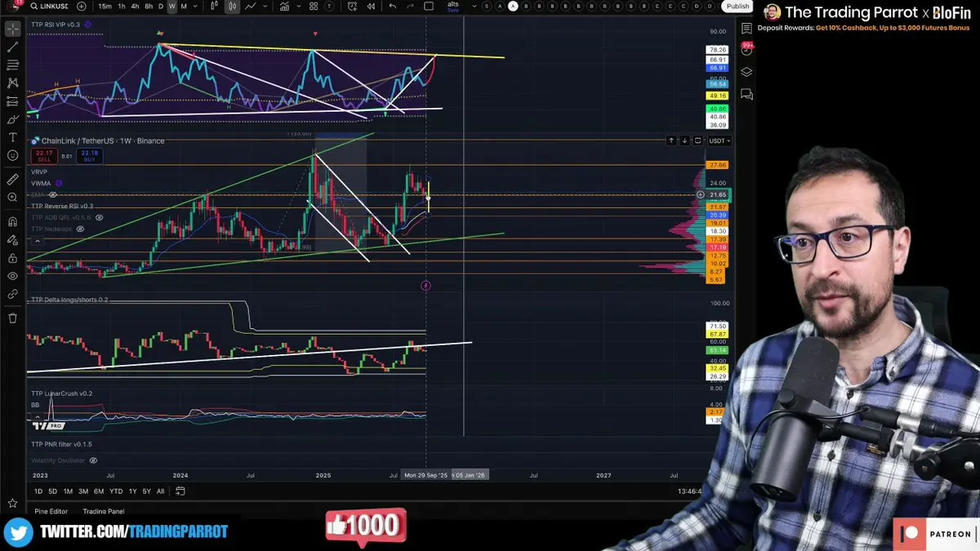Toggle lock all drawings
Screen dimensions: 980x551
click(x=12, y=258)
